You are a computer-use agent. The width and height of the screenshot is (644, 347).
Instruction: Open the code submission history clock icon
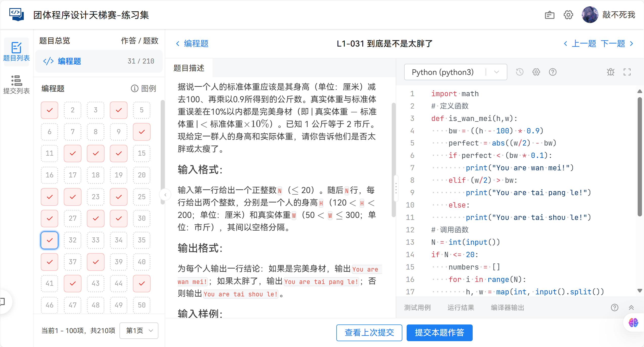click(520, 72)
